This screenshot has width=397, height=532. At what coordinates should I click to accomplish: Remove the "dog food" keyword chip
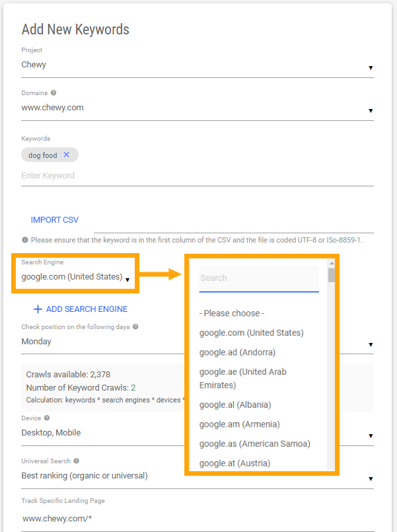pos(66,154)
